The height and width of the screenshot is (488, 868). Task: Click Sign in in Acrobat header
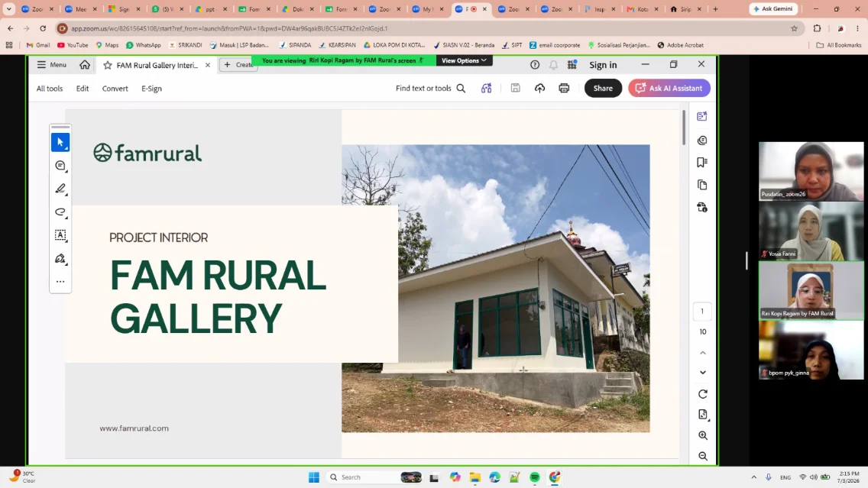(603, 65)
